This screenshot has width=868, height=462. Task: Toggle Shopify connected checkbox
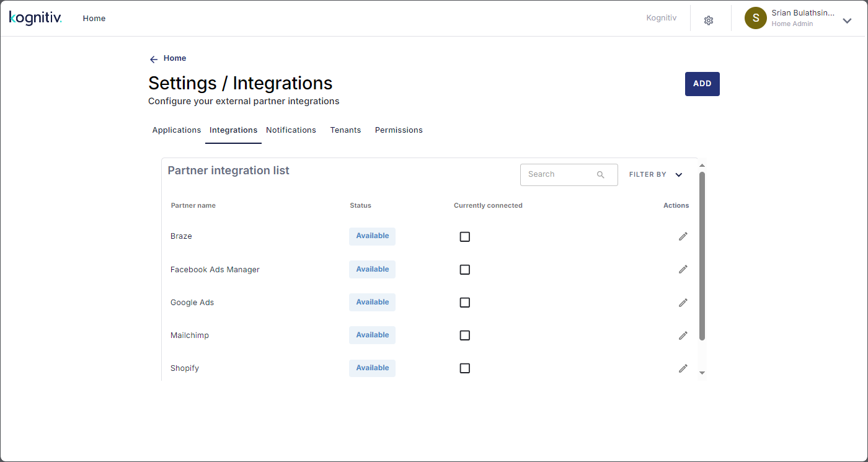pos(465,368)
